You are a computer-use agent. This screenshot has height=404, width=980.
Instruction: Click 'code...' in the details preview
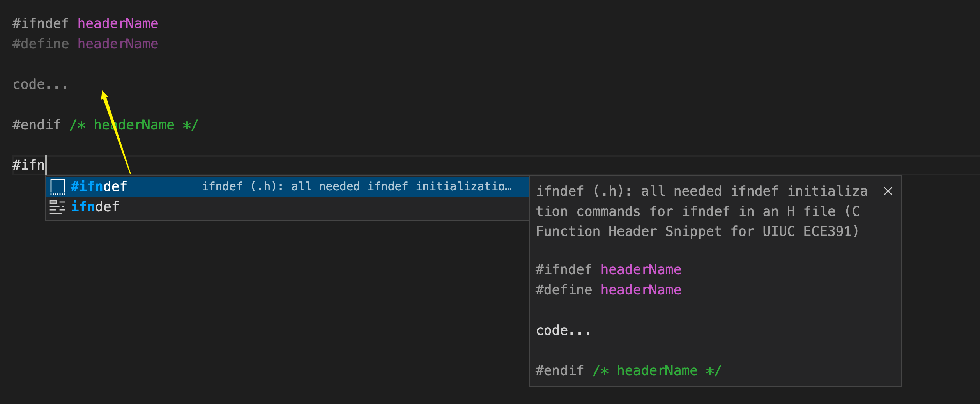pyautogui.click(x=563, y=330)
